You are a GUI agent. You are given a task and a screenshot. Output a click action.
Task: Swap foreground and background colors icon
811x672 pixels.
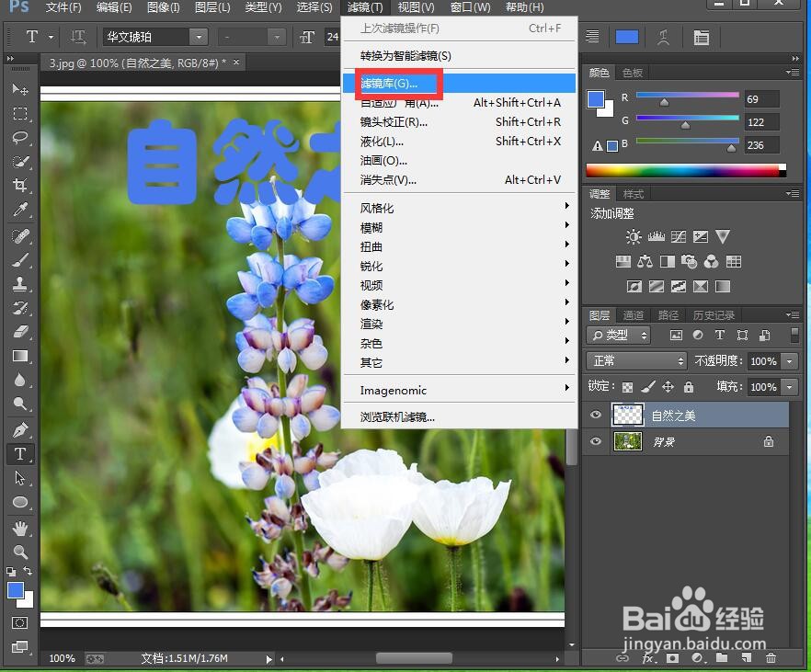pyautogui.click(x=28, y=571)
